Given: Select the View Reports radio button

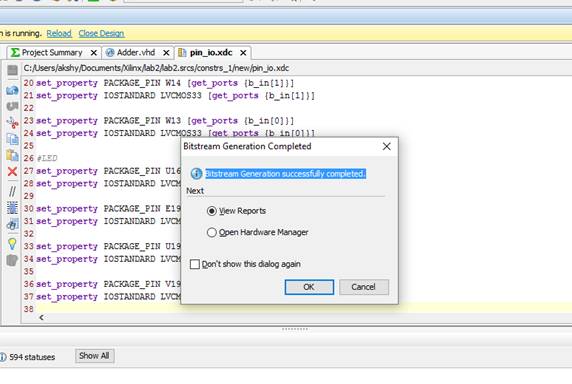Looking at the screenshot, I should [x=212, y=211].
